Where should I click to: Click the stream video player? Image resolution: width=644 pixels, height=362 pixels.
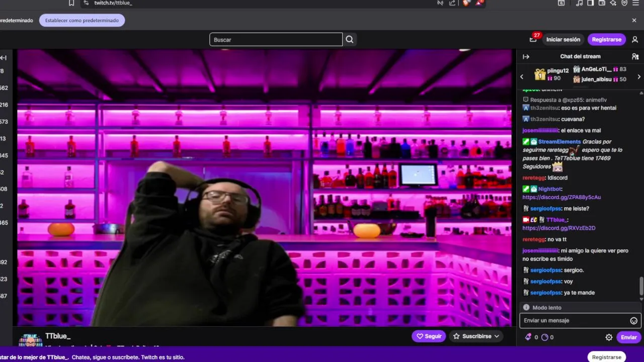pos(264,188)
